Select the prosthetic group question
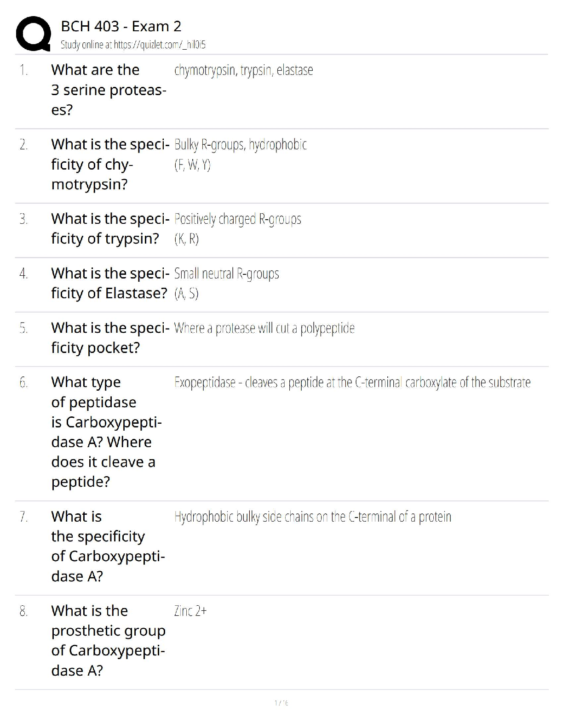The image size is (563, 728). click(x=108, y=640)
